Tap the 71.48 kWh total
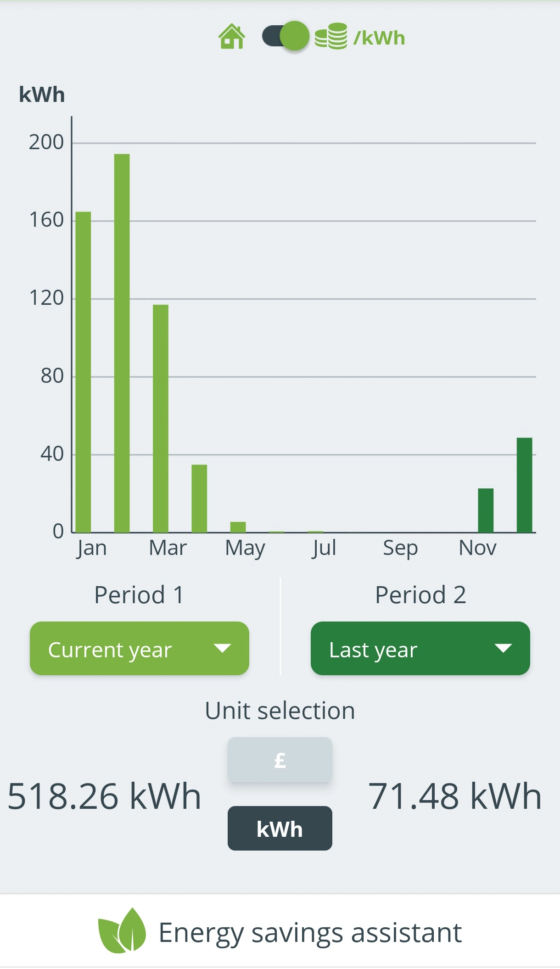 (455, 796)
